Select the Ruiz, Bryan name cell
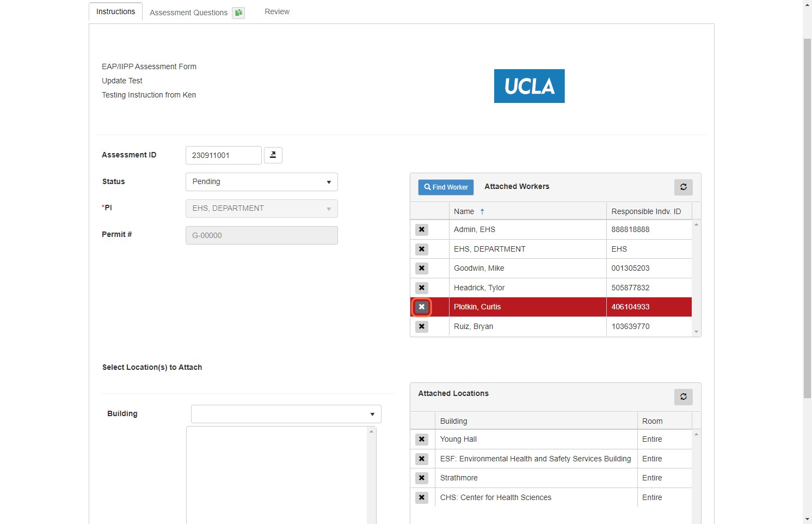Image resolution: width=812 pixels, height=524 pixels. pyautogui.click(x=528, y=327)
